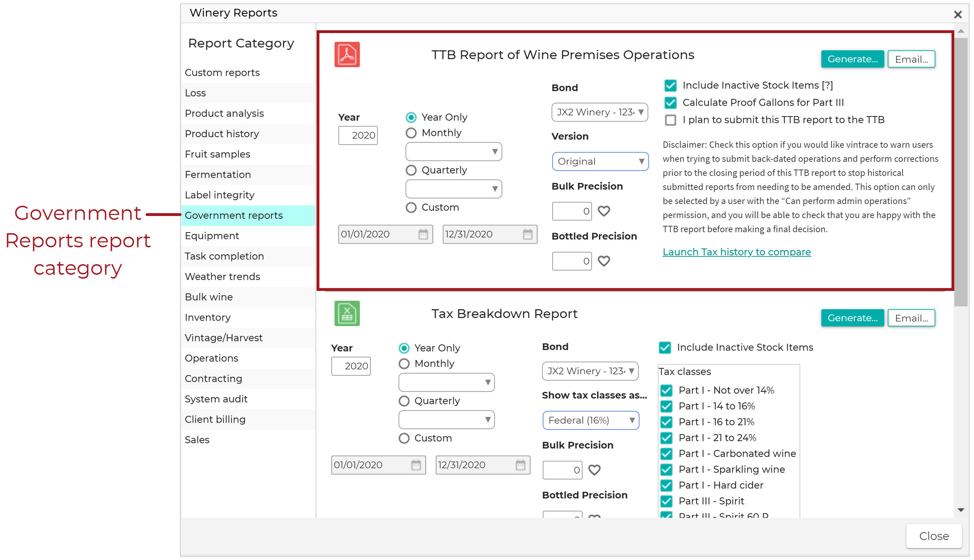Email the TTB Report of Wine Premises
The image size is (974, 560).
[911, 59]
